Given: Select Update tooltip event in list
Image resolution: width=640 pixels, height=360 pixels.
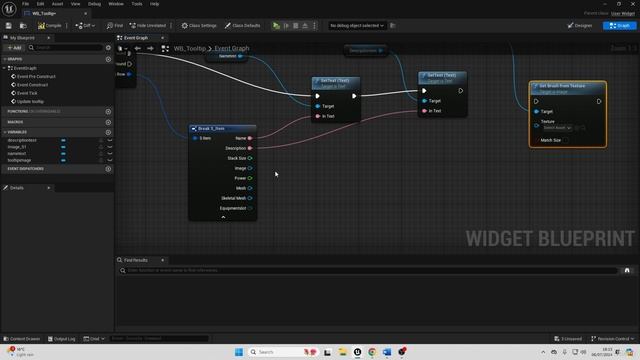Looking at the screenshot, I should [30, 102].
